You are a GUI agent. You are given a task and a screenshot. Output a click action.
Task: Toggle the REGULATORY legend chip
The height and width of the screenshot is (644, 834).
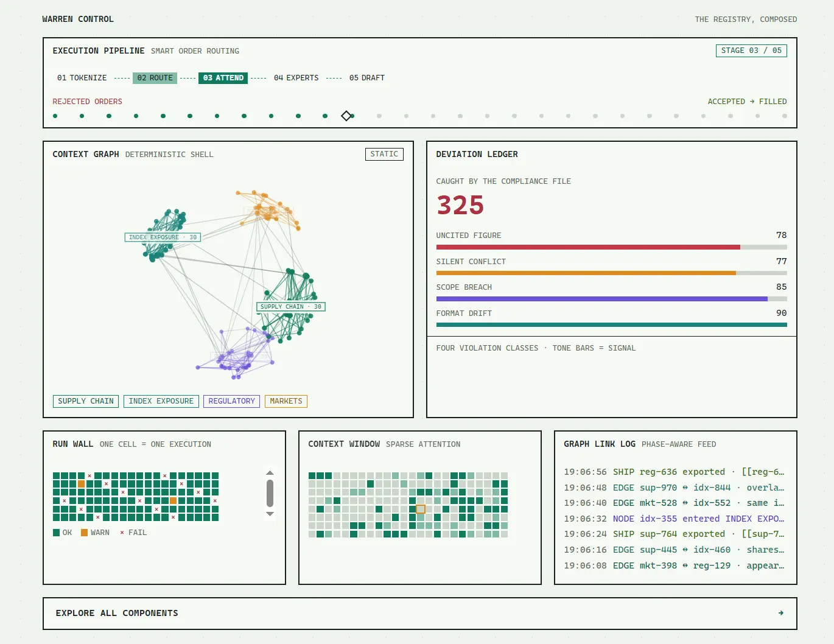tap(231, 401)
